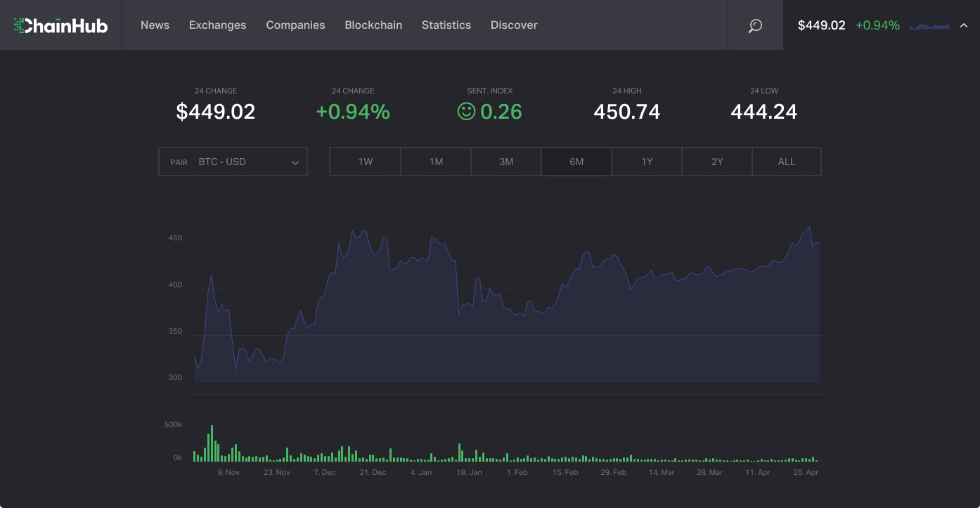Select the 1M time range

(x=436, y=162)
